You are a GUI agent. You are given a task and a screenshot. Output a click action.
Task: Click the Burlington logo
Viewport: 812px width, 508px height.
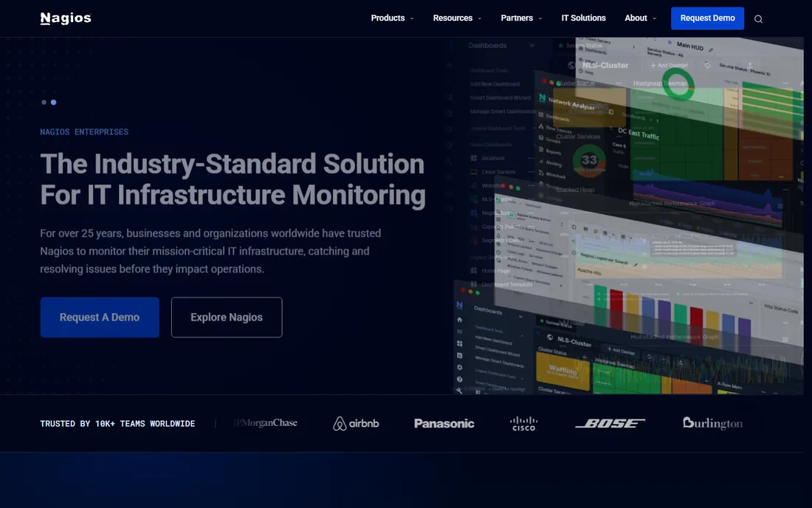(712, 423)
